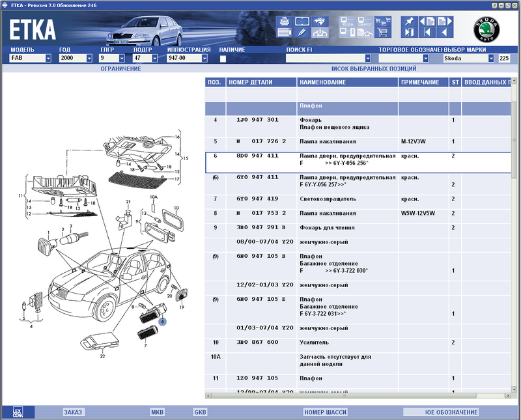
Task: Click the ПОЗ. column header
Action: 216,83
